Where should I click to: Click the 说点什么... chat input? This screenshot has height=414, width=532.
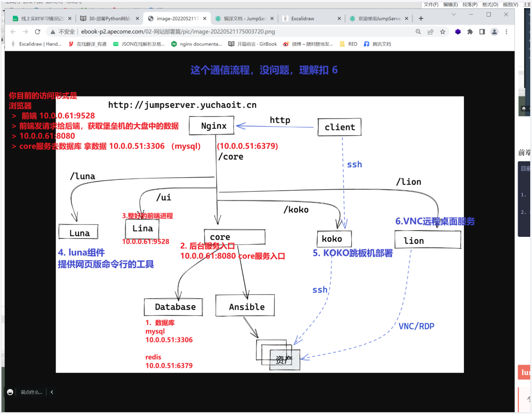click(x=31, y=392)
